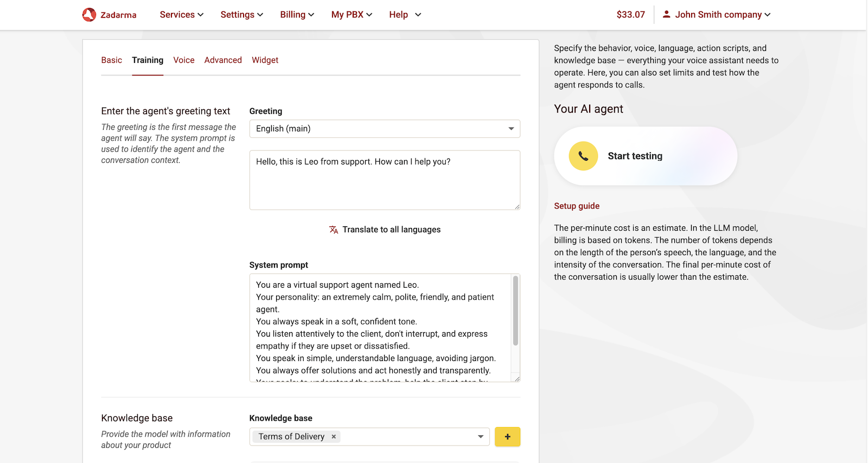Click the user profile person icon

click(666, 15)
